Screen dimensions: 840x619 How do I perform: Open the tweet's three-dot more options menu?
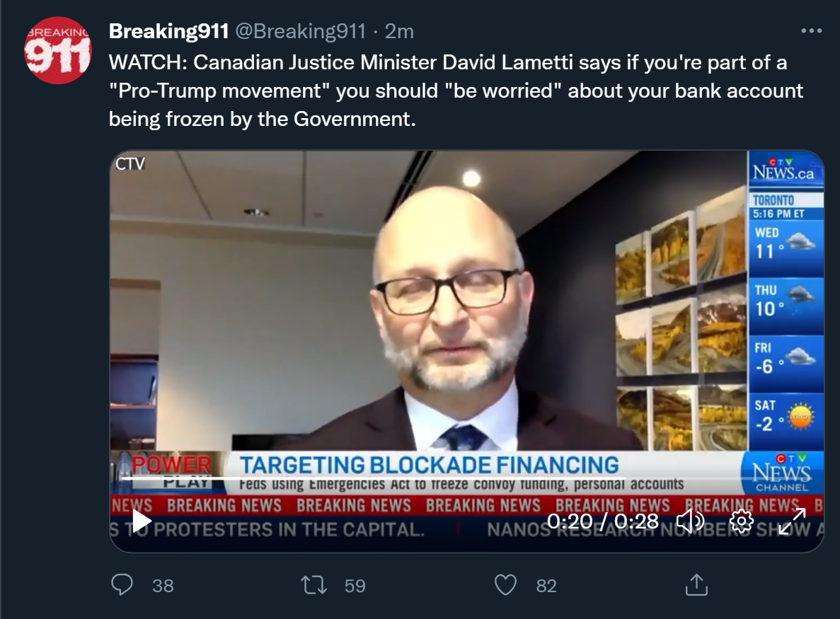811,31
